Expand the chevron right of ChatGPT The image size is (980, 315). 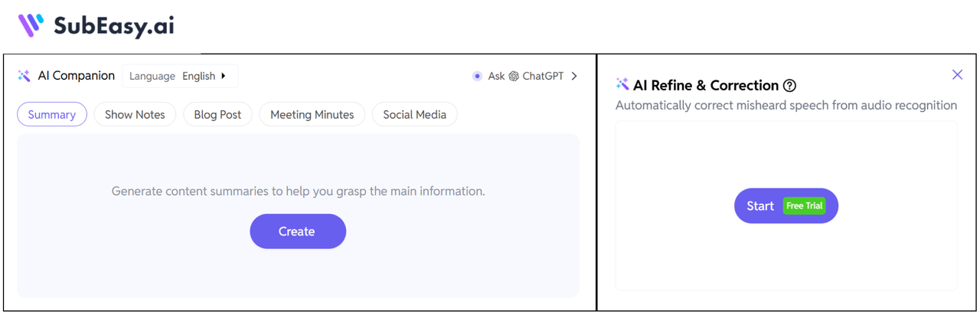tap(574, 76)
